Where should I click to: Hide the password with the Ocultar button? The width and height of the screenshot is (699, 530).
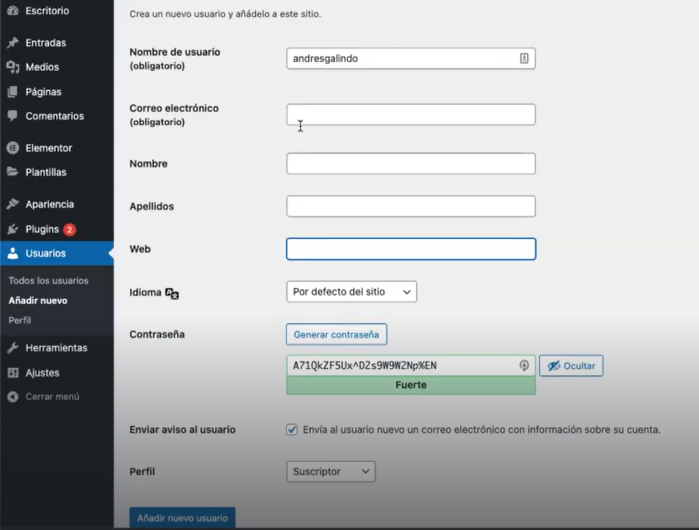pyautogui.click(x=571, y=366)
